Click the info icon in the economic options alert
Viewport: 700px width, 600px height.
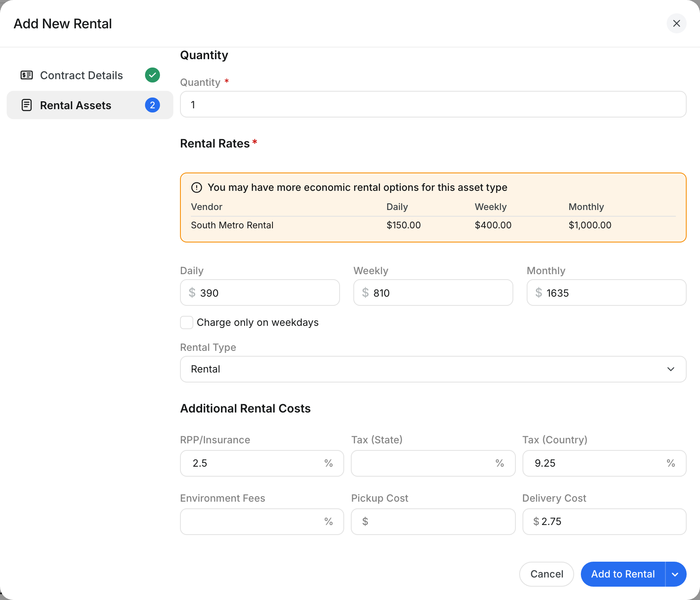[197, 187]
